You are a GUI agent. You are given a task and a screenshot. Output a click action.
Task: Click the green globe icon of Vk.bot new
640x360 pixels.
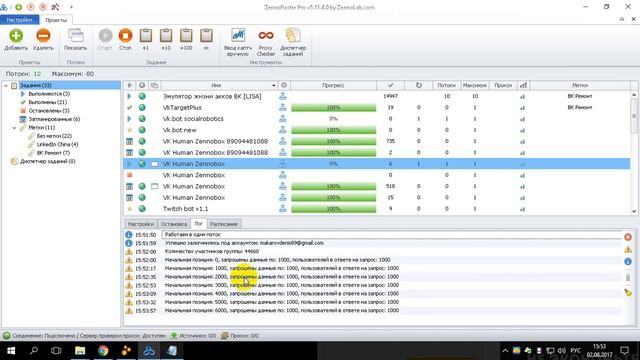142,130
